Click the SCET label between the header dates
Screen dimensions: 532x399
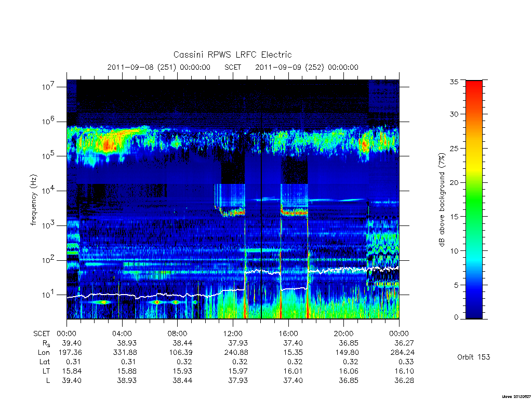pyautogui.click(x=233, y=67)
